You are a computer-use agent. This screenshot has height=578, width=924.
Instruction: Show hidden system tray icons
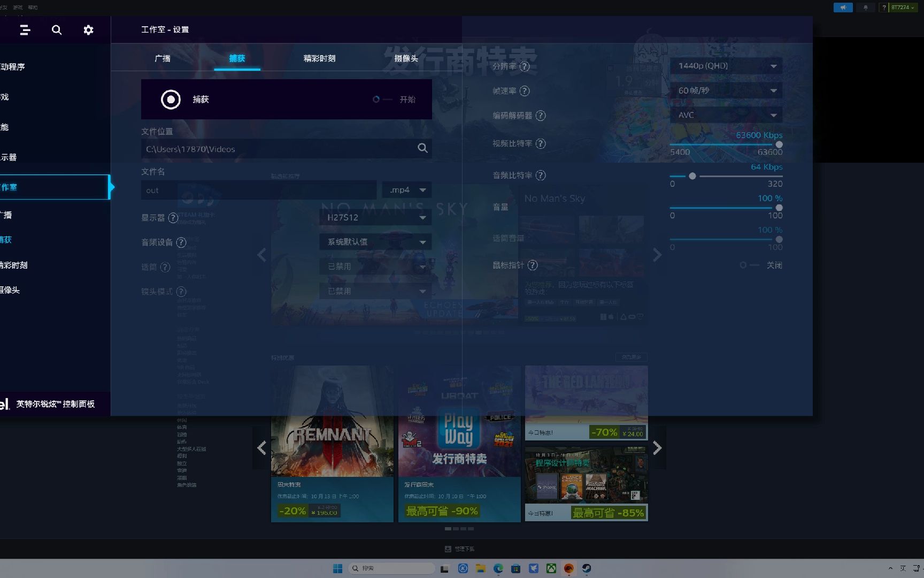[890, 568]
